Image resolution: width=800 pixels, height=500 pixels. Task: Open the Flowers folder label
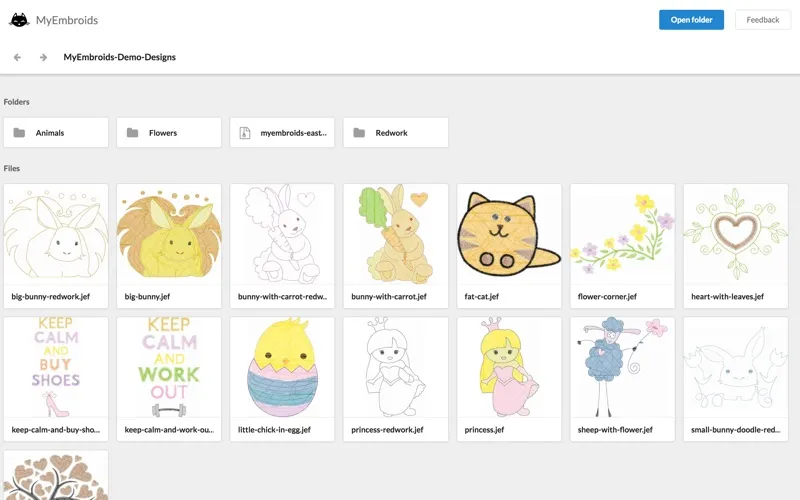pos(163,133)
